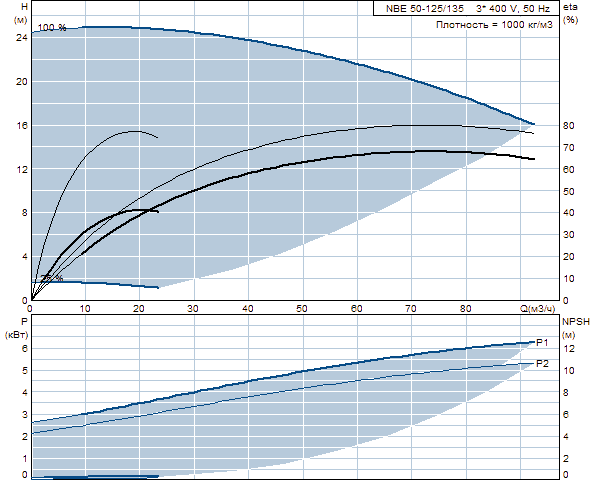Click the 80 tick on eta axis
Image resolution: width=592 pixels, height=480 pixels.
(x=569, y=126)
